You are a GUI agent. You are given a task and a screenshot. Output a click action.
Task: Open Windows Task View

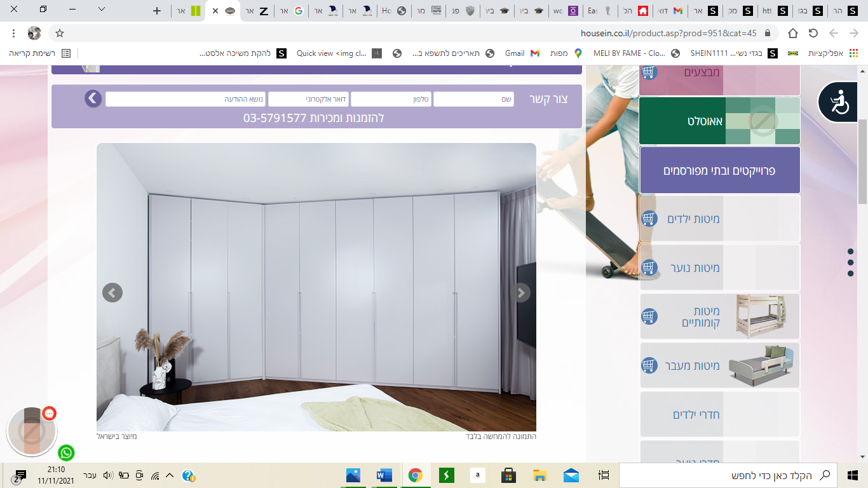(604, 475)
